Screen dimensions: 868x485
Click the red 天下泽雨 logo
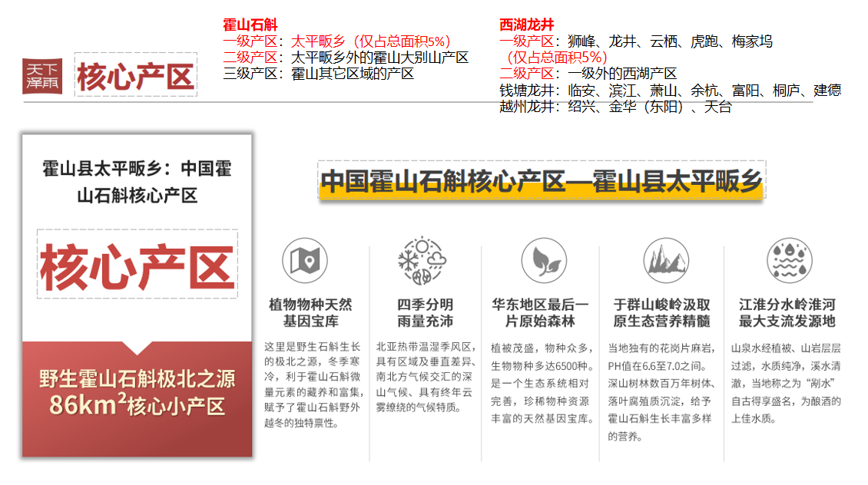tap(42, 76)
